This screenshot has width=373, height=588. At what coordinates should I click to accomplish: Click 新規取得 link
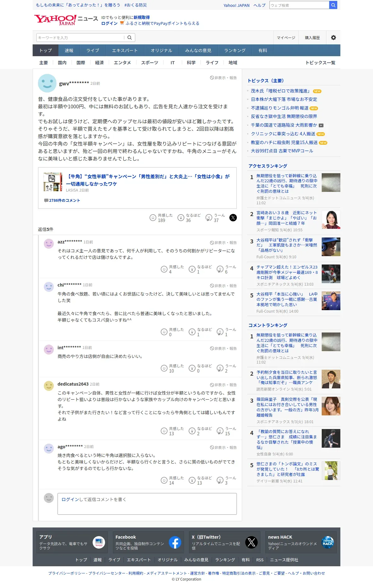[142, 17]
